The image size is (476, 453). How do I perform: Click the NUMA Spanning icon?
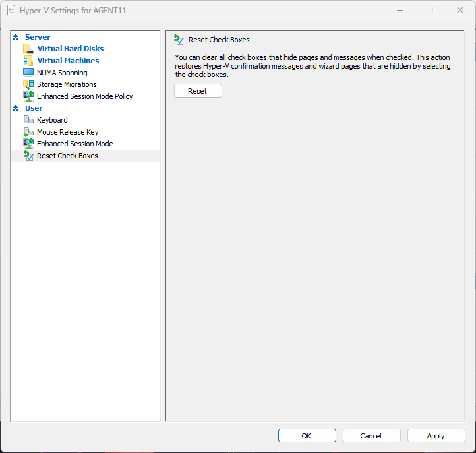[28, 73]
